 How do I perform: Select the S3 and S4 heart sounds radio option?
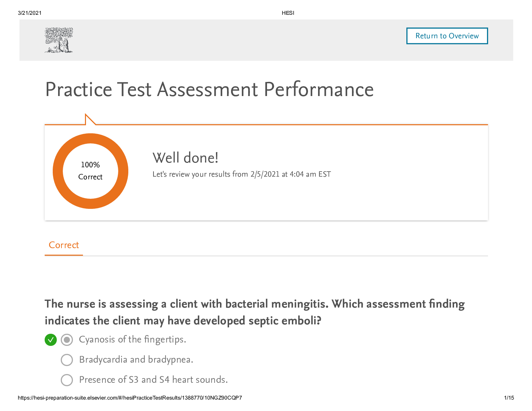67,380
